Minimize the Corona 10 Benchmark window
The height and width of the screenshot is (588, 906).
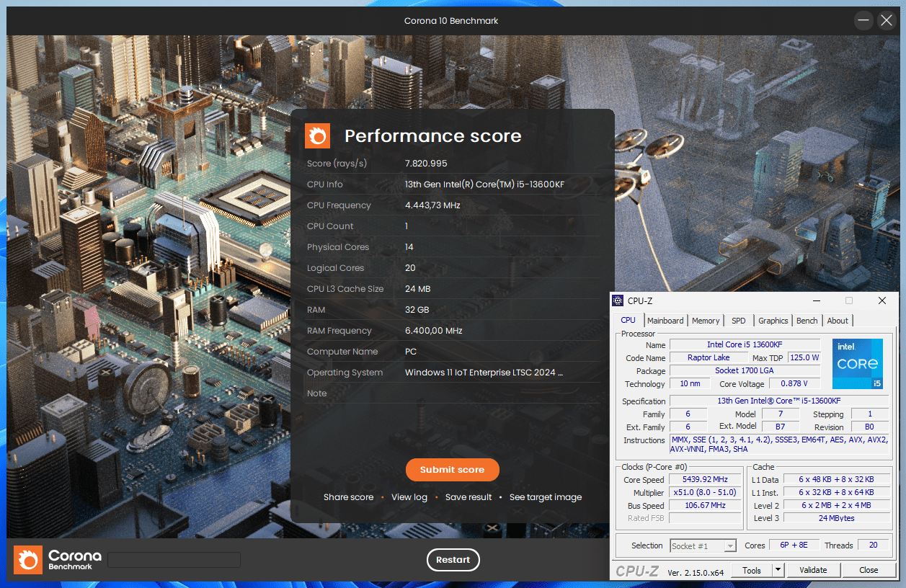(864, 20)
